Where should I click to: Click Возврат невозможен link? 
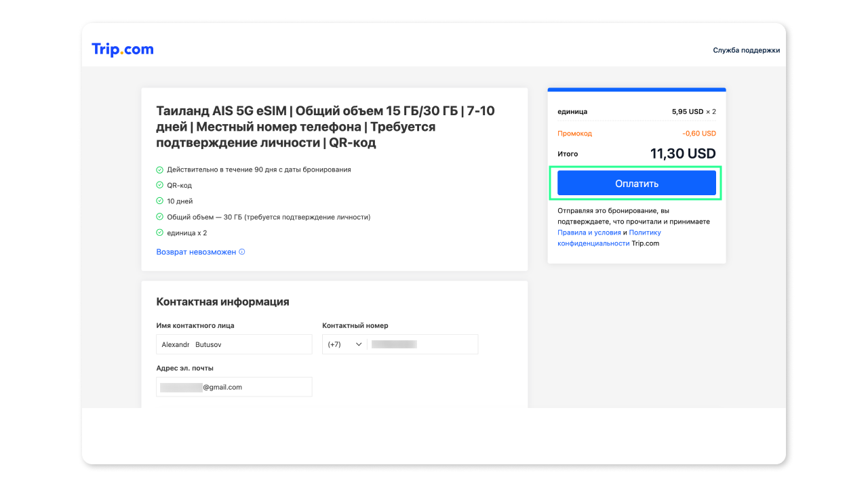[x=196, y=252]
